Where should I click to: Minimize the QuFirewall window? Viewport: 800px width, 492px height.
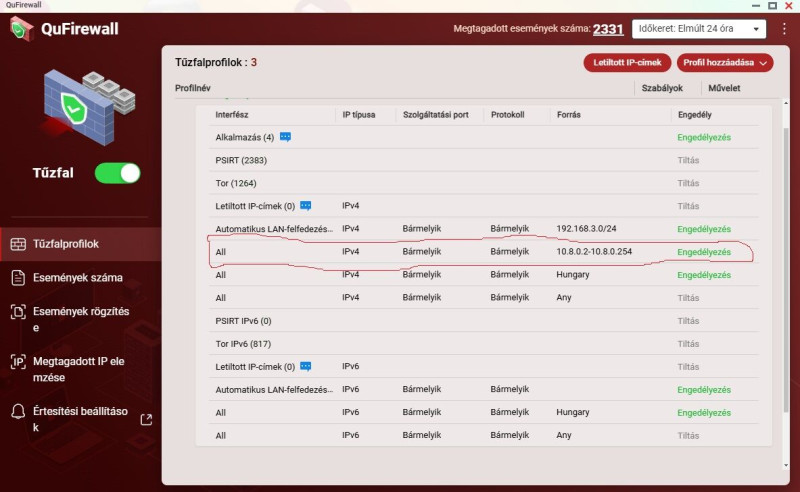coord(756,6)
